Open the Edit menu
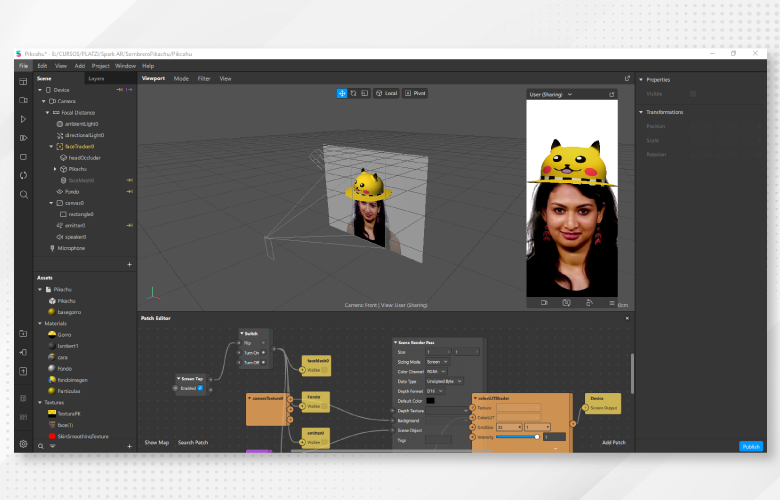This screenshot has height=500, width=780. (42, 66)
